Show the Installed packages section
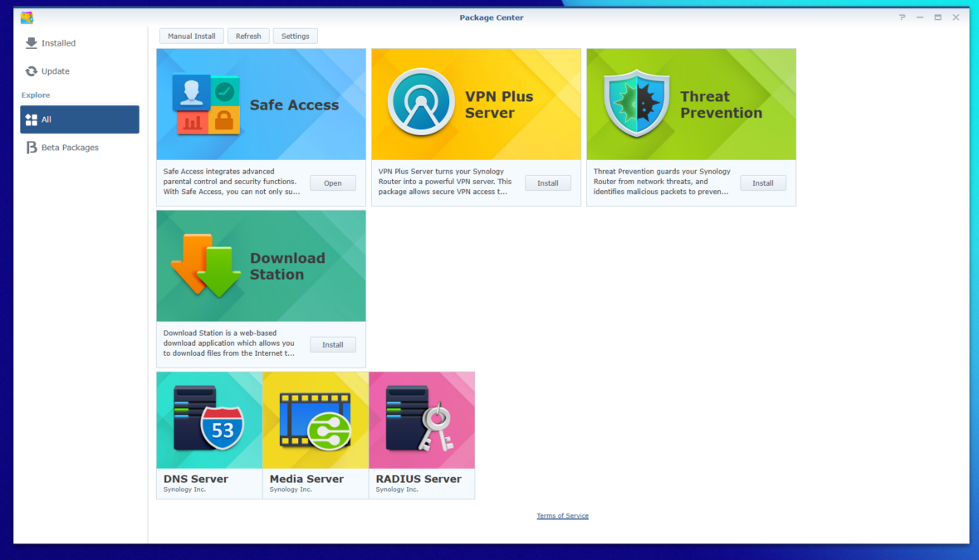Image resolution: width=979 pixels, height=560 pixels. 79,43
